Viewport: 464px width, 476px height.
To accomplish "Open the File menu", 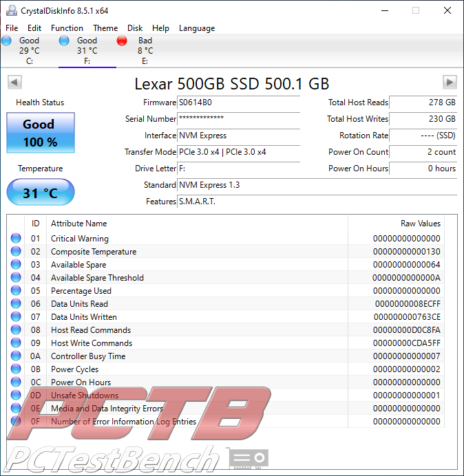I will pyautogui.click(x=12, y=28).
